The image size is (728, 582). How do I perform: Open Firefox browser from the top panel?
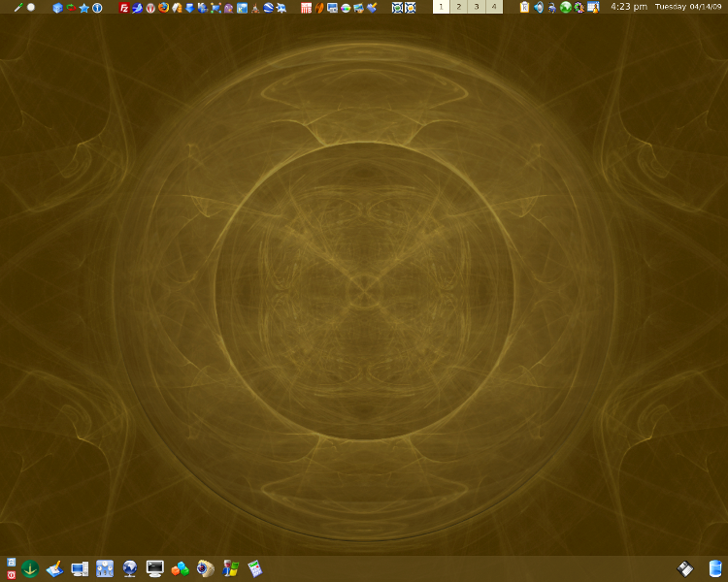tap(163, 8)
